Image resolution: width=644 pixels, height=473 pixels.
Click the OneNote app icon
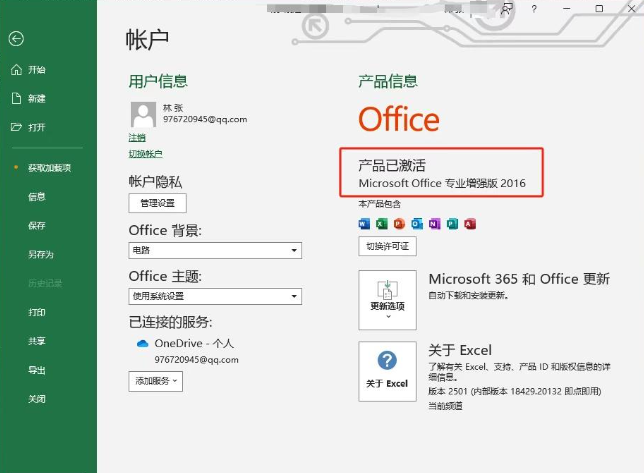point(435,224)
